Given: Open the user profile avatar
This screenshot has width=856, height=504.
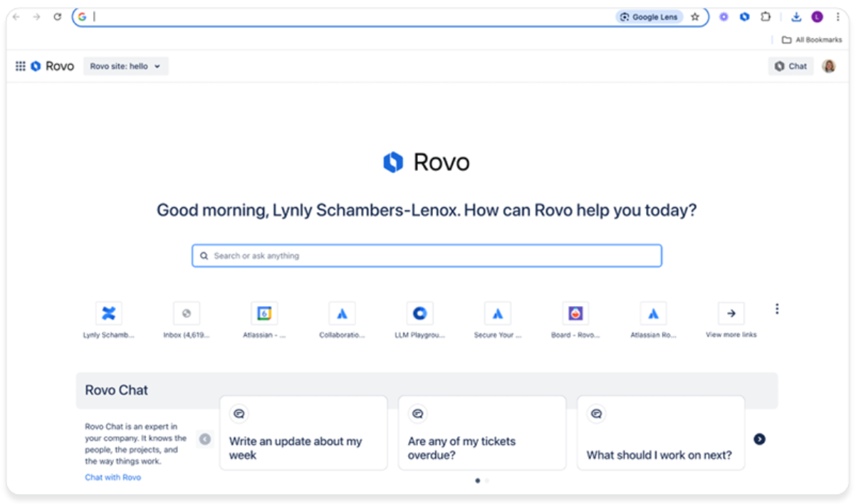Looking at the screenshot, I should click(829, 66).
